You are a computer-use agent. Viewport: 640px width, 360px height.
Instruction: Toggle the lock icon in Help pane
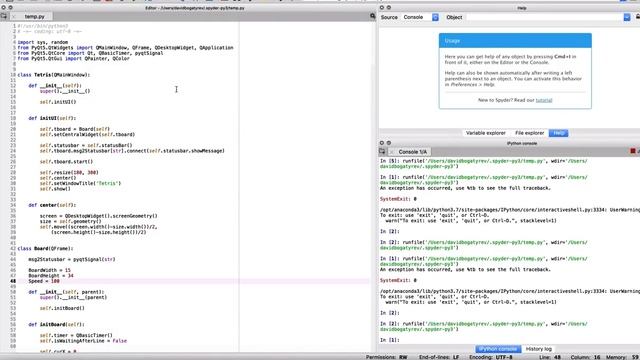[638, 17]
